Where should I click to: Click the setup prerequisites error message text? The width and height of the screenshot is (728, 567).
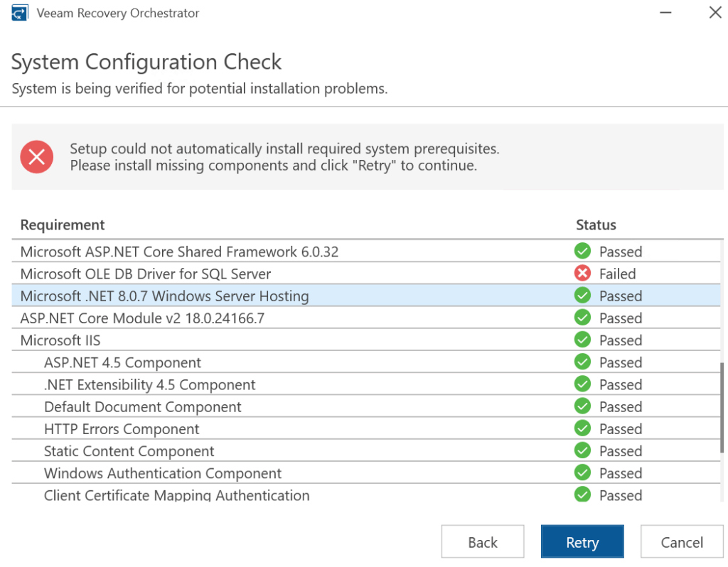284,157
